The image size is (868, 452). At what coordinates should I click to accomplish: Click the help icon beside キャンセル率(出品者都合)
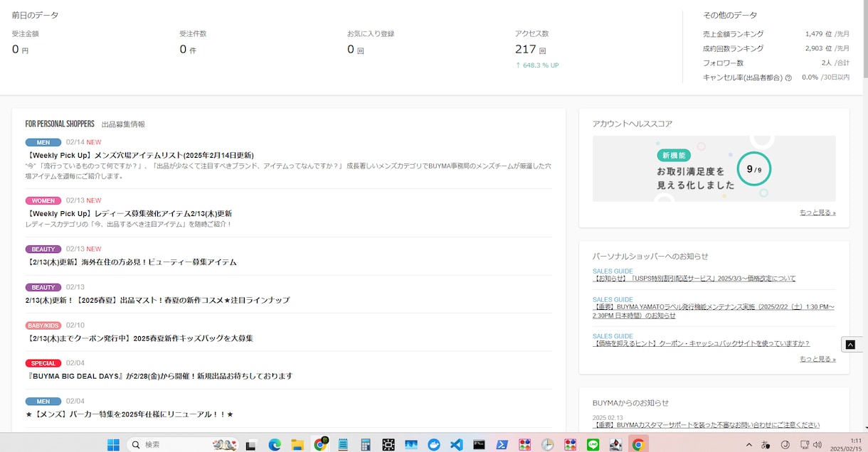tap(788, 78)
